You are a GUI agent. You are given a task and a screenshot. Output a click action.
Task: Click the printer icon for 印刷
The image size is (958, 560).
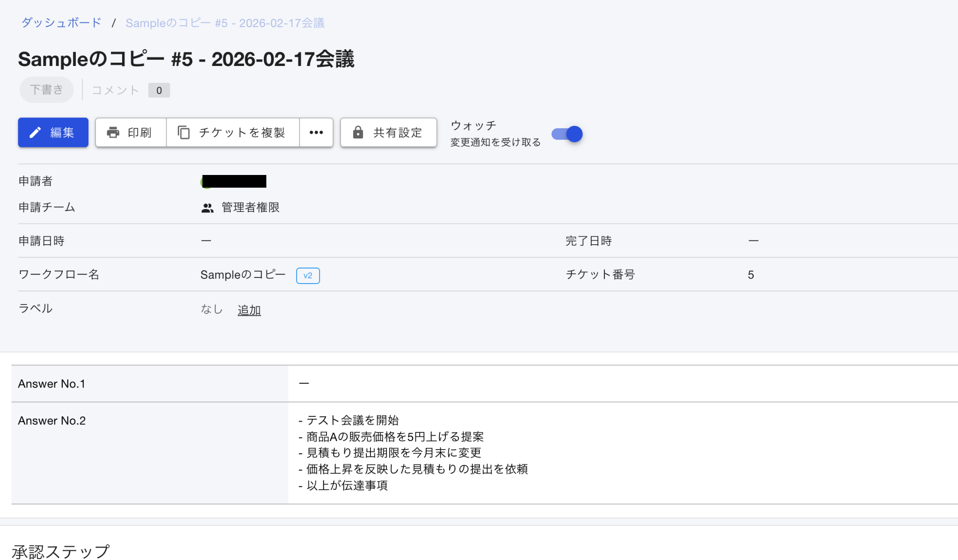point(113,133)
